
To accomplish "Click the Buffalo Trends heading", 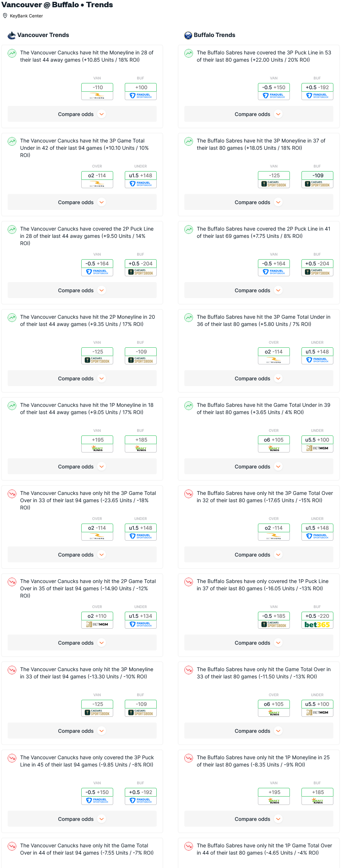I will [214, 35].
